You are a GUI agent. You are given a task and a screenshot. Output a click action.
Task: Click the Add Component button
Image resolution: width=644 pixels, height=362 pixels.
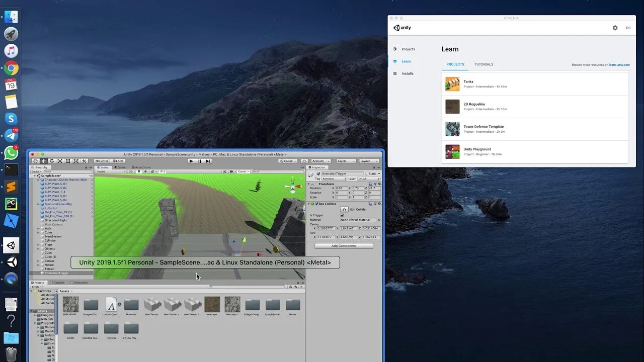click(344, 246)
